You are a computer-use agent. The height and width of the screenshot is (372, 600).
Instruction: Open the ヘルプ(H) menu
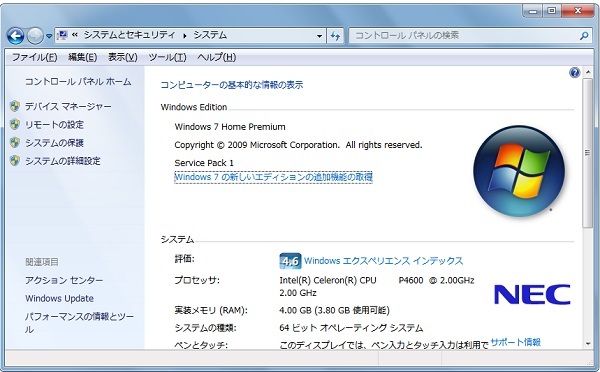point(217,57)
